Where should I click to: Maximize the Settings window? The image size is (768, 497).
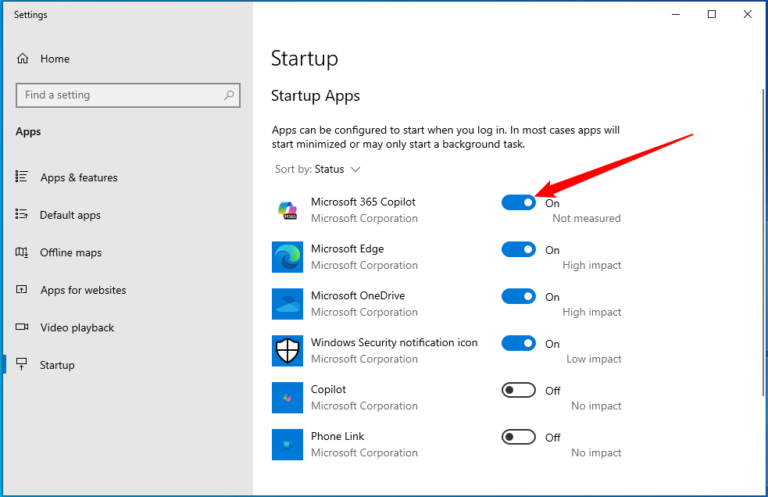point(712,14)
